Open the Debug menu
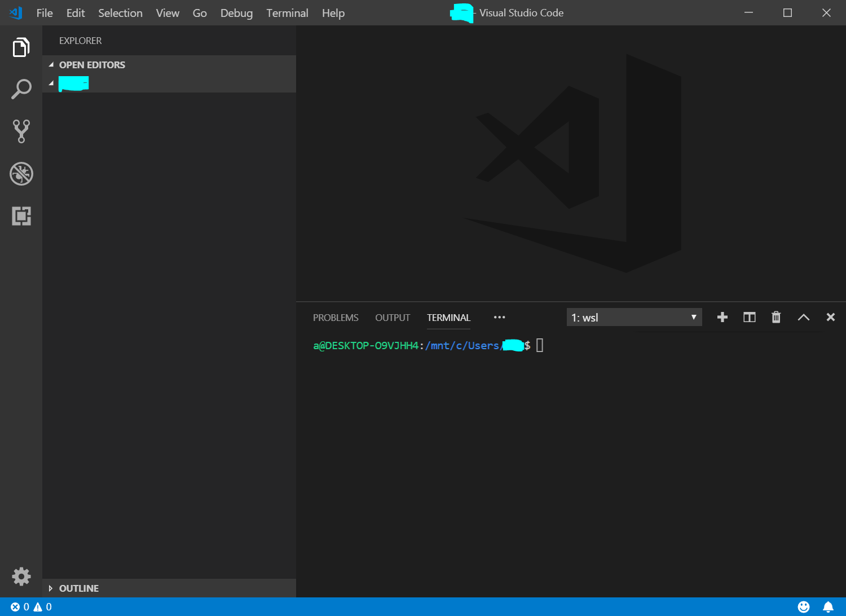 click(236, 13)
